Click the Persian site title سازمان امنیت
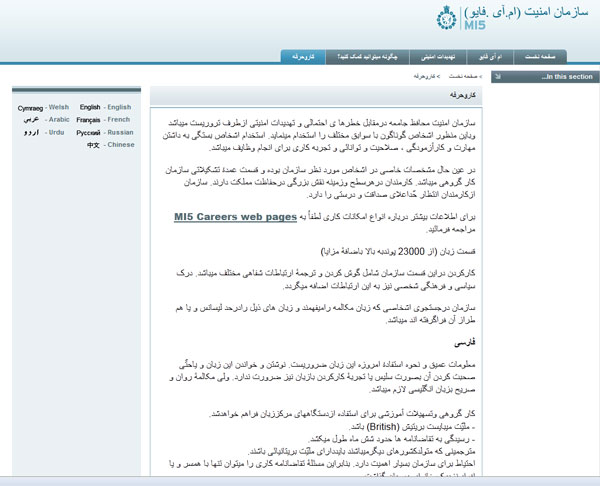Image resolution: width=600 pixels, height=486 pixels. point(526,12)
